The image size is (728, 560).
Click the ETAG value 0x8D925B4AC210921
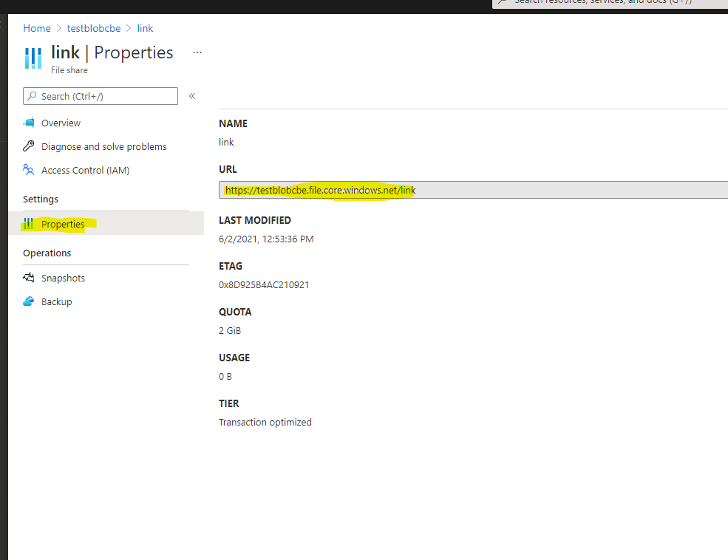(264, 284)
